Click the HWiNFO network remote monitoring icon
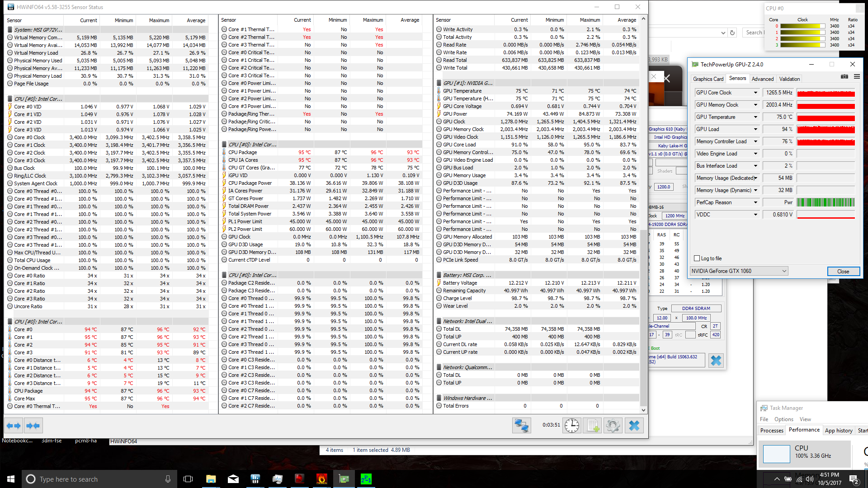Image resolution: width=868 pixels, height=488 pixels. pyautogui.click(x=521, y=425)
